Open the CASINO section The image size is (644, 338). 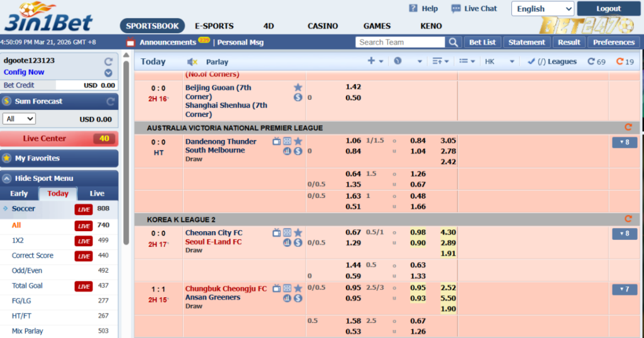tap(323, 26)
